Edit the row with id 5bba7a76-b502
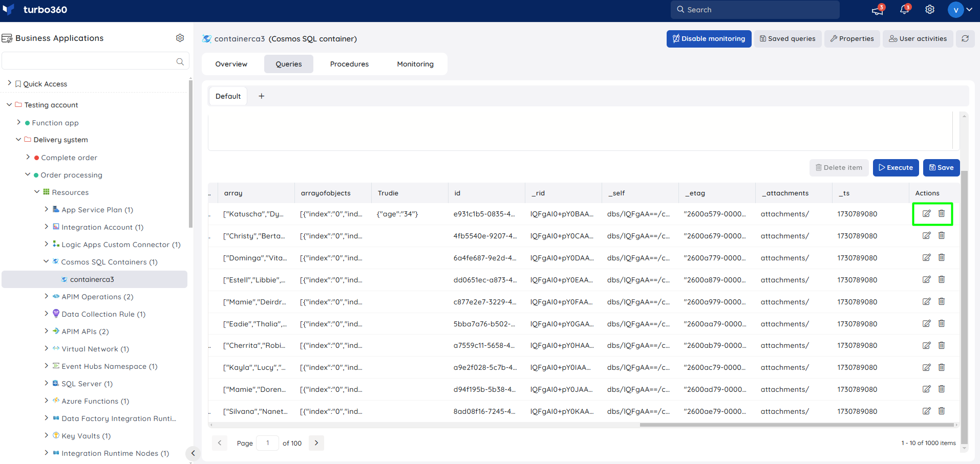 click(927, 324)
